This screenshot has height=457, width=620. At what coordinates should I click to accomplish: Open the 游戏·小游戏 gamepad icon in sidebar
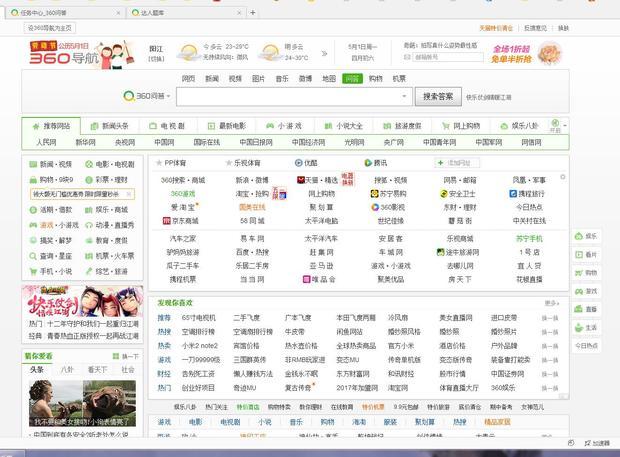coord(33,225)
